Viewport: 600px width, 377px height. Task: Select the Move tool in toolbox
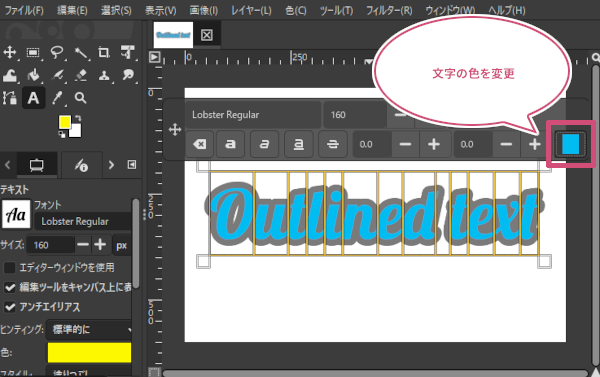point(10,52)
